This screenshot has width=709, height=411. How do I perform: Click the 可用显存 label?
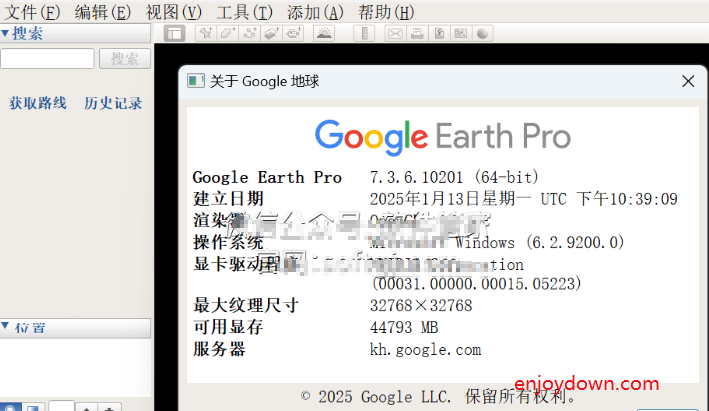(x=228, y=327)
